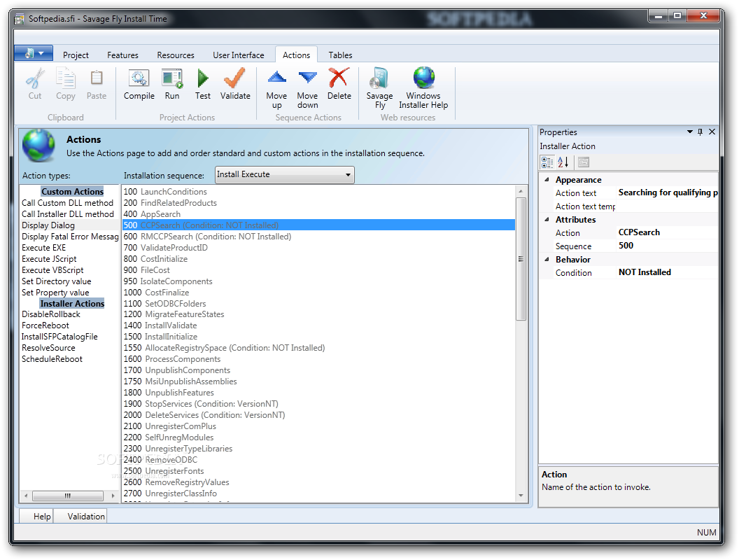
Task: Select the 400 AppSearch row
Action: click(318, 214)
